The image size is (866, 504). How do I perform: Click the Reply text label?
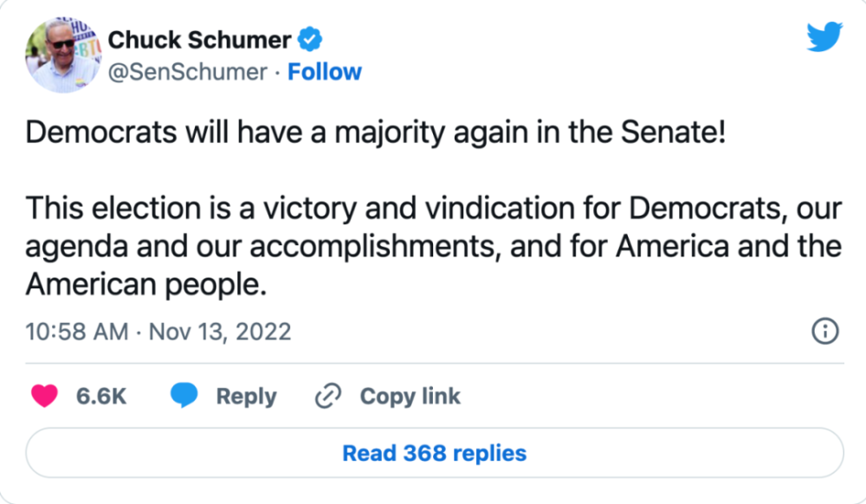click(246, 397)
